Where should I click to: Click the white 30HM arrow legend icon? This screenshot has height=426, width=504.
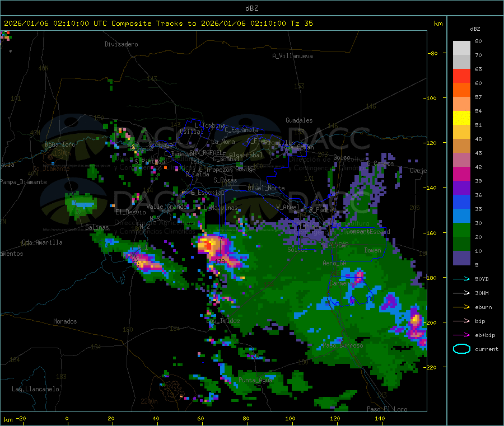point(461,293)
